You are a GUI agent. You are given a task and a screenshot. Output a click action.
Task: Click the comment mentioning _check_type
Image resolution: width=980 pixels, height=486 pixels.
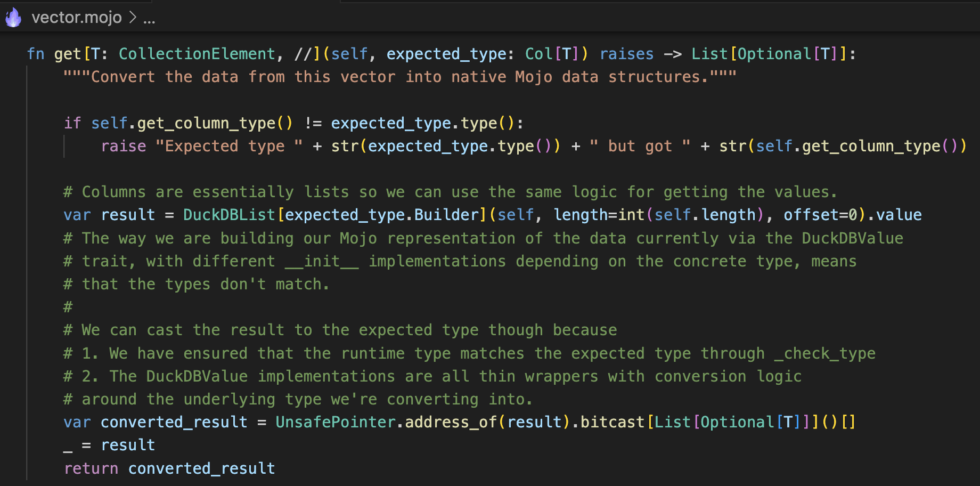pos(469,353)
